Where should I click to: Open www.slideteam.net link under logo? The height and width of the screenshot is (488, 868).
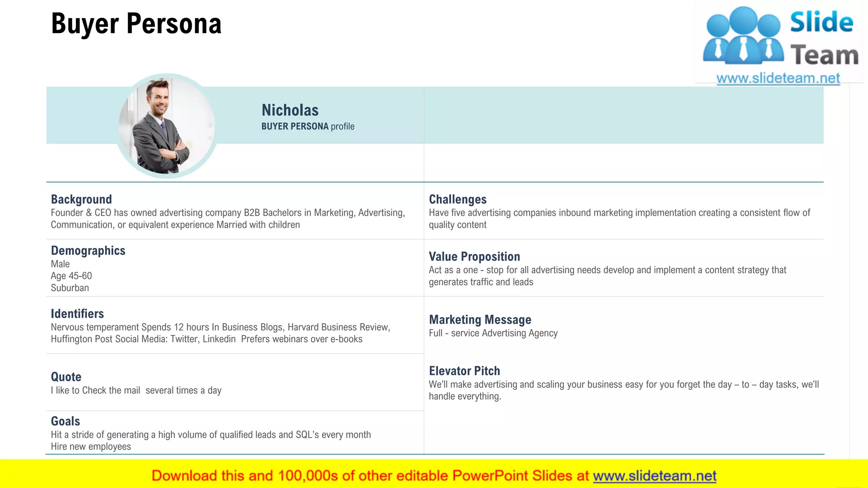(778, 78)
